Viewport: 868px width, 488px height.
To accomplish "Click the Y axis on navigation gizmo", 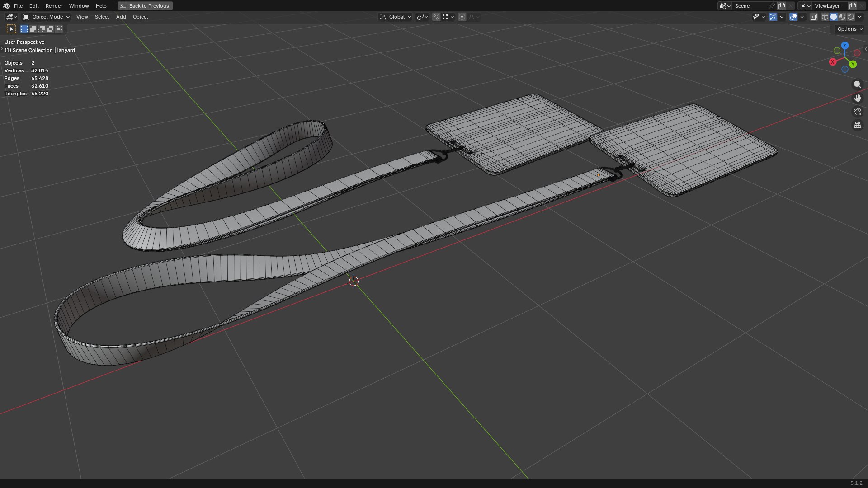I will [x=853, y=64].
